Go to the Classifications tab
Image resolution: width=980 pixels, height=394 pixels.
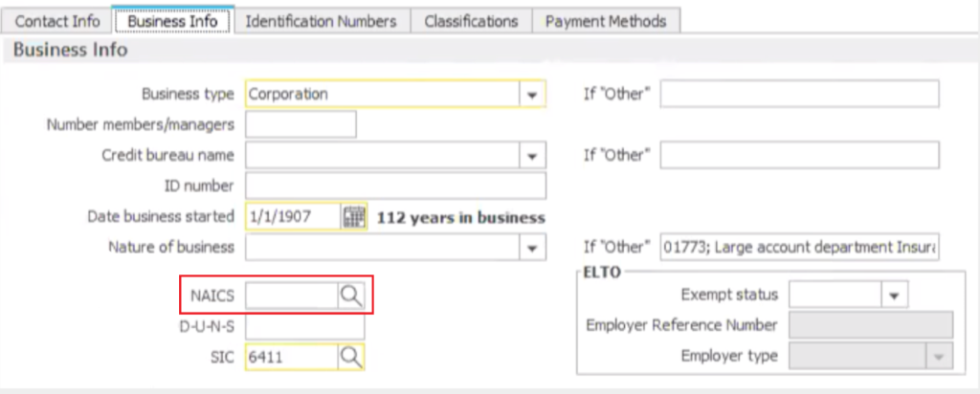tap(471, 20)
